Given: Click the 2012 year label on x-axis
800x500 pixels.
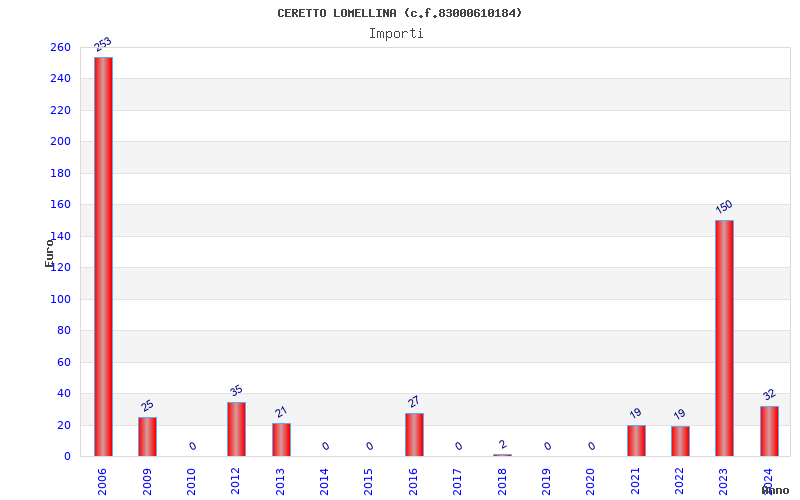Looking at the screenshot, I should click(235, 482).
